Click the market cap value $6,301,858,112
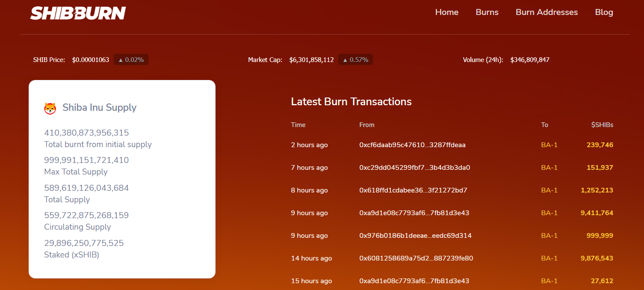 tap(311, 60)
